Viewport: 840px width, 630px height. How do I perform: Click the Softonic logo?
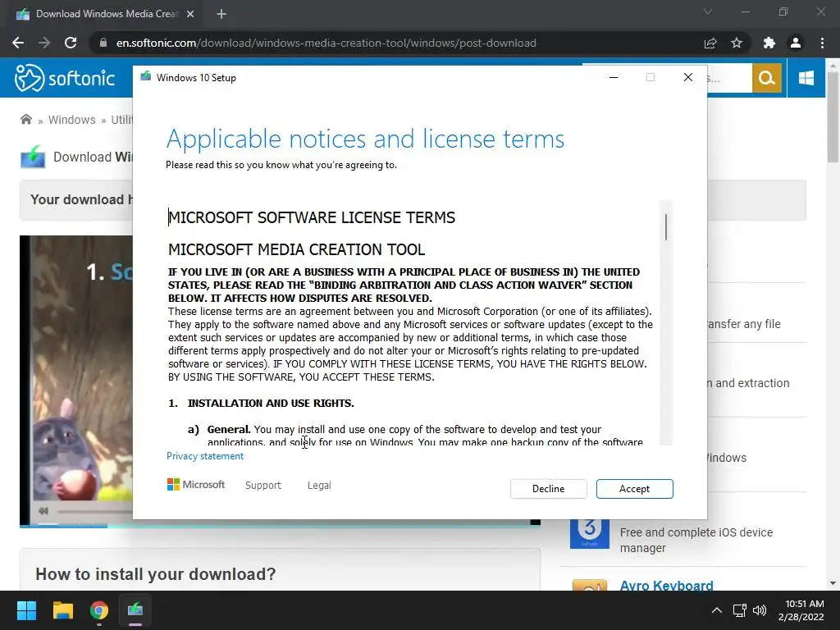point(64,78)
